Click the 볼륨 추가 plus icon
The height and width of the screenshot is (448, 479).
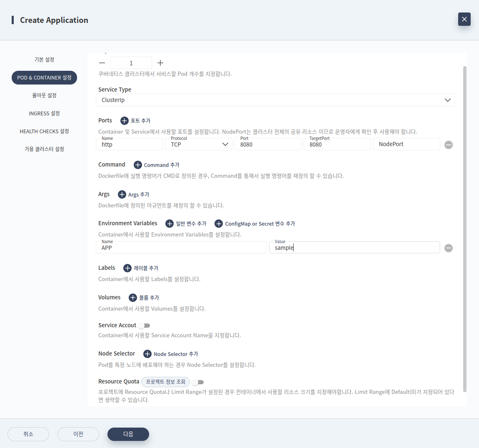coord(133,297)
